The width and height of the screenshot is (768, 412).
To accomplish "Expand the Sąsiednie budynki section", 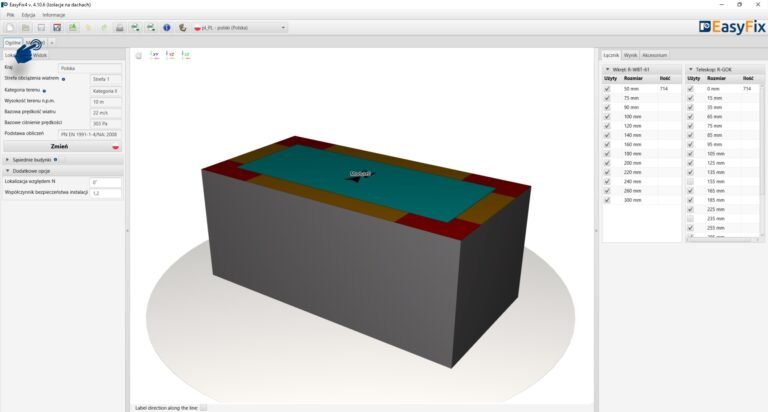I will pyautogui.click(x=7, y=160).
